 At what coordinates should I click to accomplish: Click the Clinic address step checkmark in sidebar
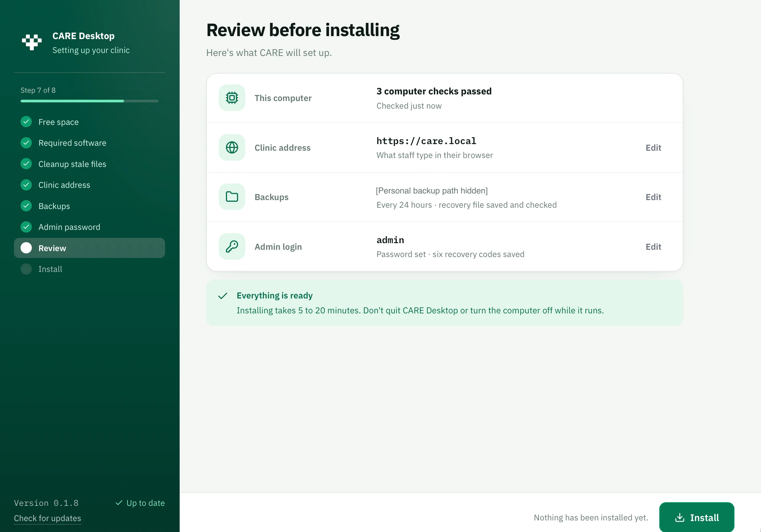26,185
